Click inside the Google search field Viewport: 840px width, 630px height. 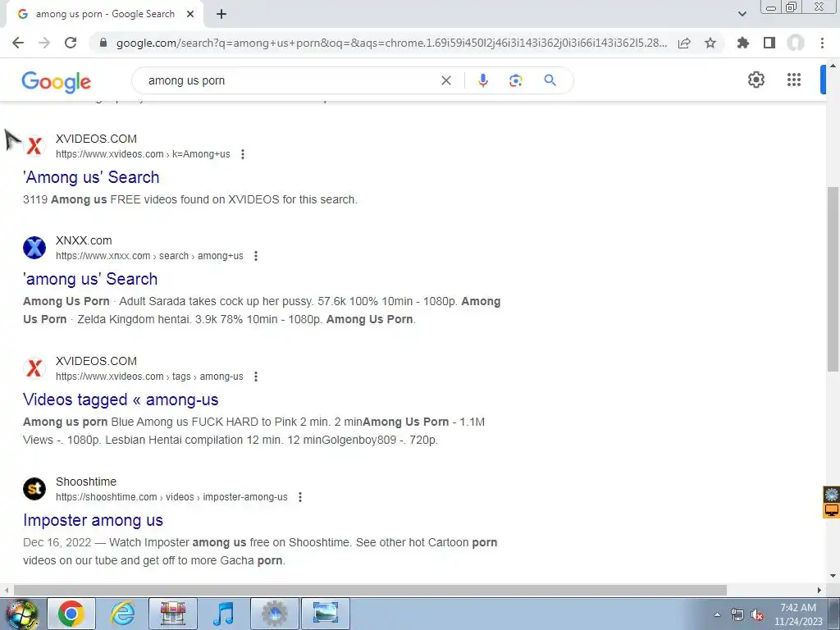(x=290, y=80)
